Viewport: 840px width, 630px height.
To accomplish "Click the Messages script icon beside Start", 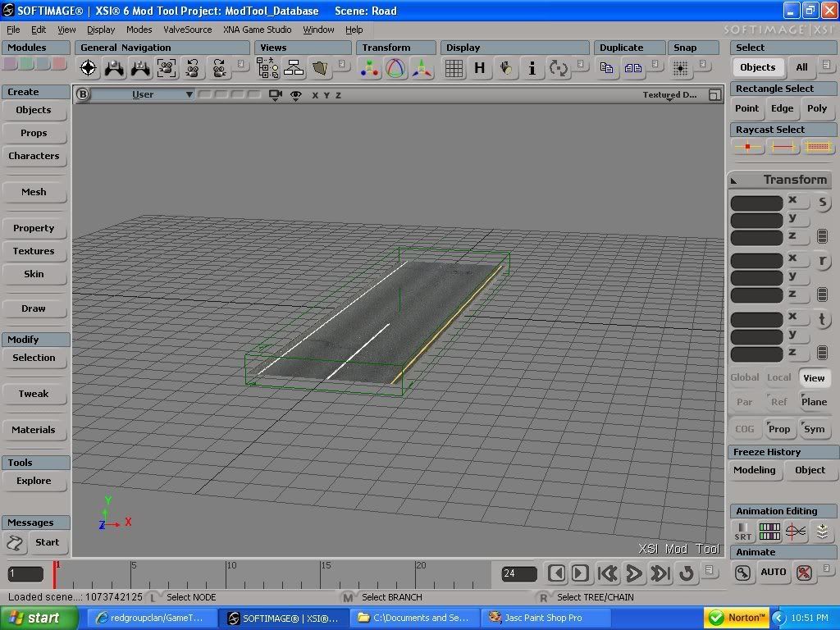I will pyautogui.click(x=15, y=543).
